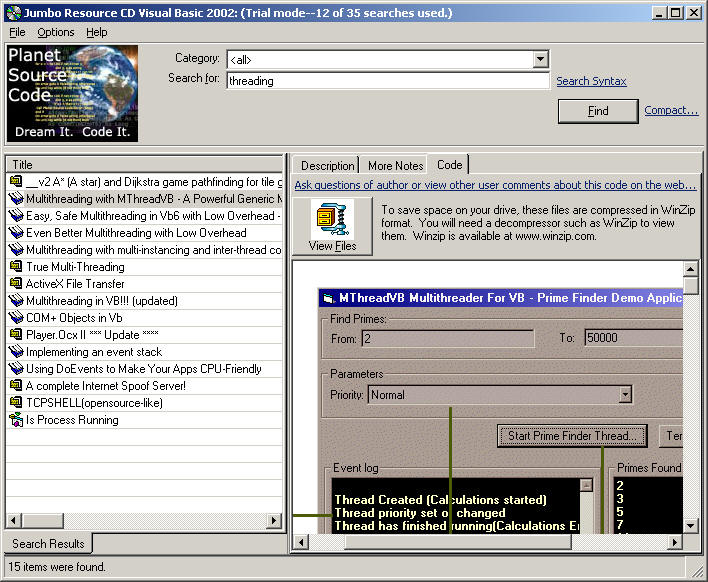This screenshot has height=582, width=708.
Task: Select 'COM+ Objects in Vb' result title
Action: click(x=74, y=318)
